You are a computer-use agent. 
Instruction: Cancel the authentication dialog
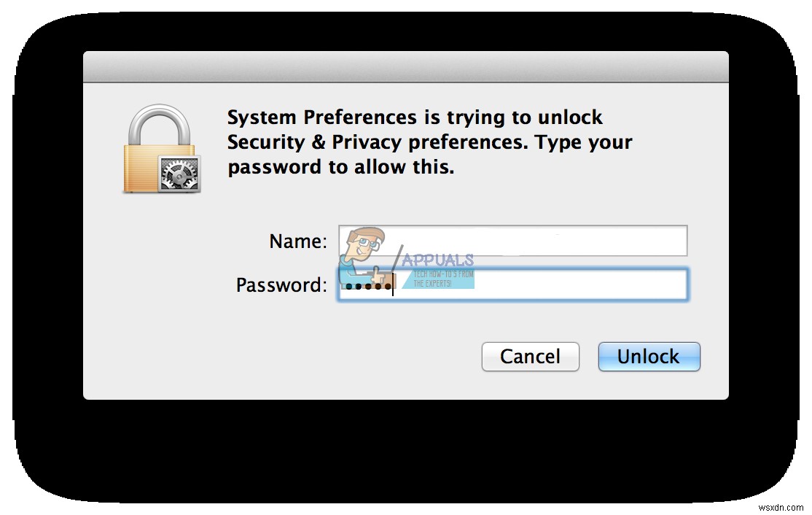click(530, 357)
